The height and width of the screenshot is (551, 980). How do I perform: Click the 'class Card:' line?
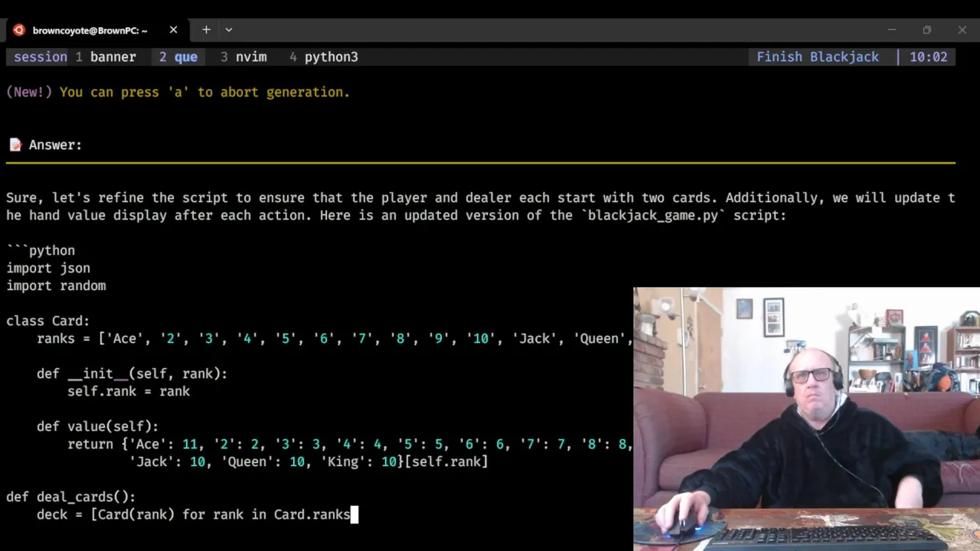(48, 321)
